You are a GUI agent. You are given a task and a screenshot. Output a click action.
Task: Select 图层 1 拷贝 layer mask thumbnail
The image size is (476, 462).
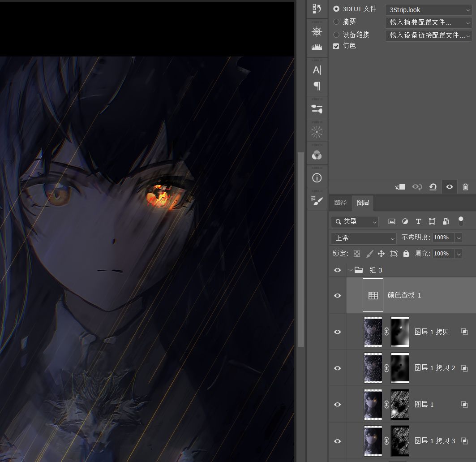[x=400, y=332]
